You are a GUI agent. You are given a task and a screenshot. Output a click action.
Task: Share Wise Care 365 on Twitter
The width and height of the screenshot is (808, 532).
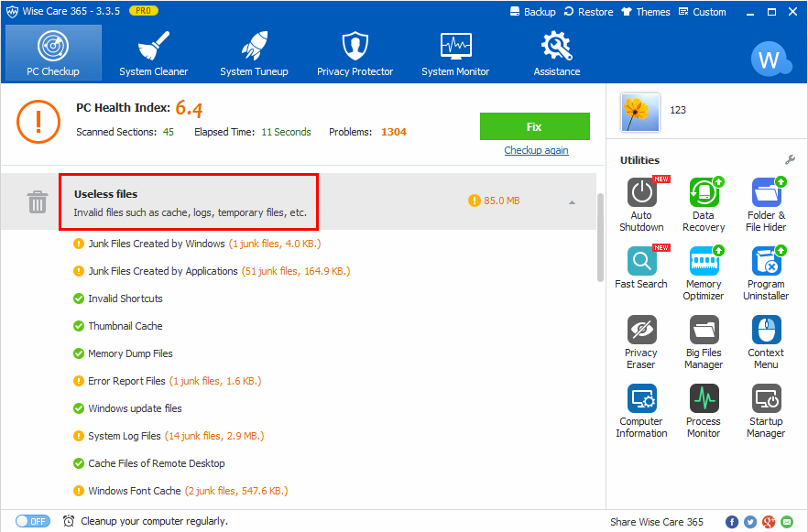(x=750, y=522)
